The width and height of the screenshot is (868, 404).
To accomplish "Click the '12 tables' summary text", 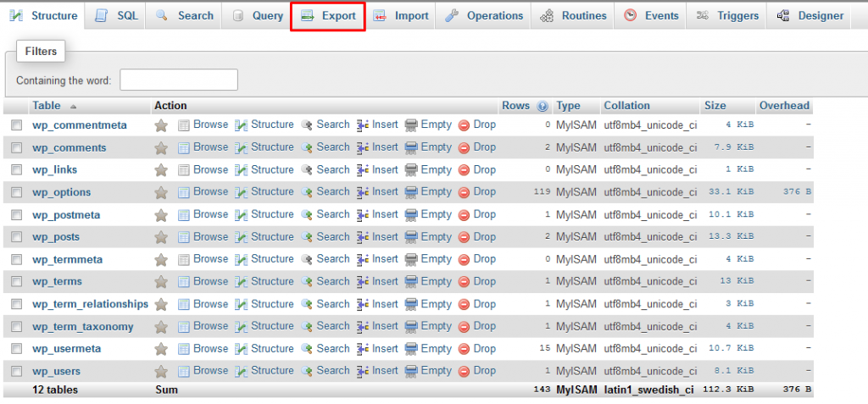I will point(55,390).
